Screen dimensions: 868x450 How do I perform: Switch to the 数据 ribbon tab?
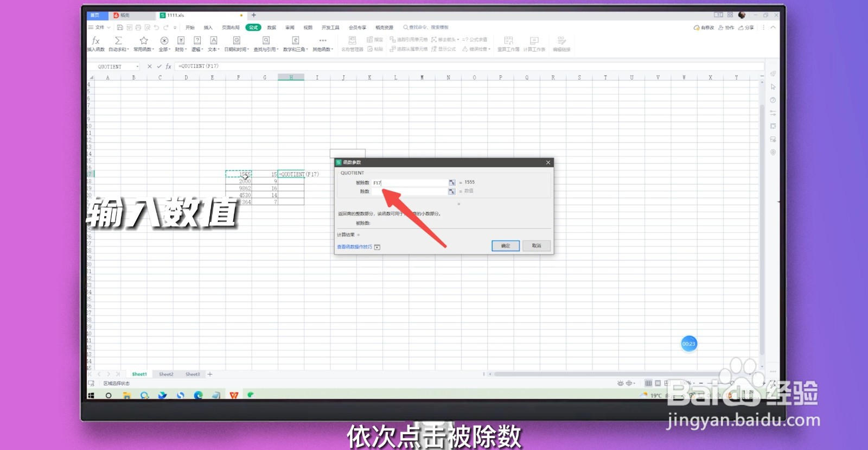[272, 27]
